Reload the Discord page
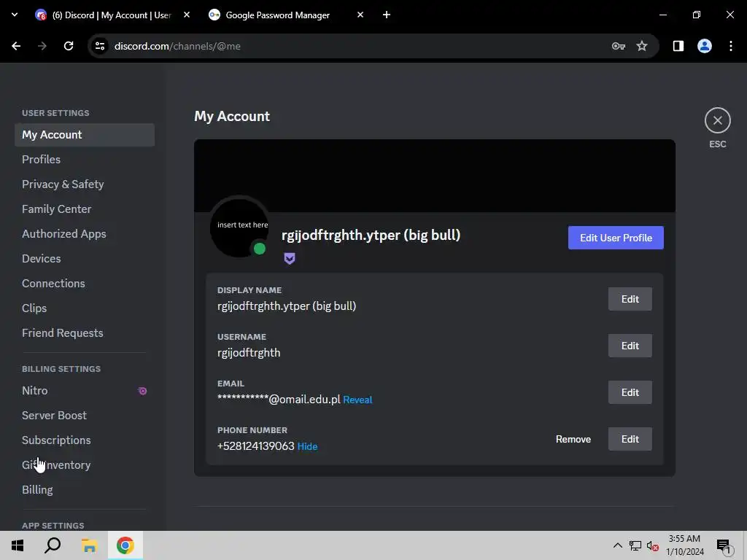Screen dimensions: 747x560 point(69,46)
